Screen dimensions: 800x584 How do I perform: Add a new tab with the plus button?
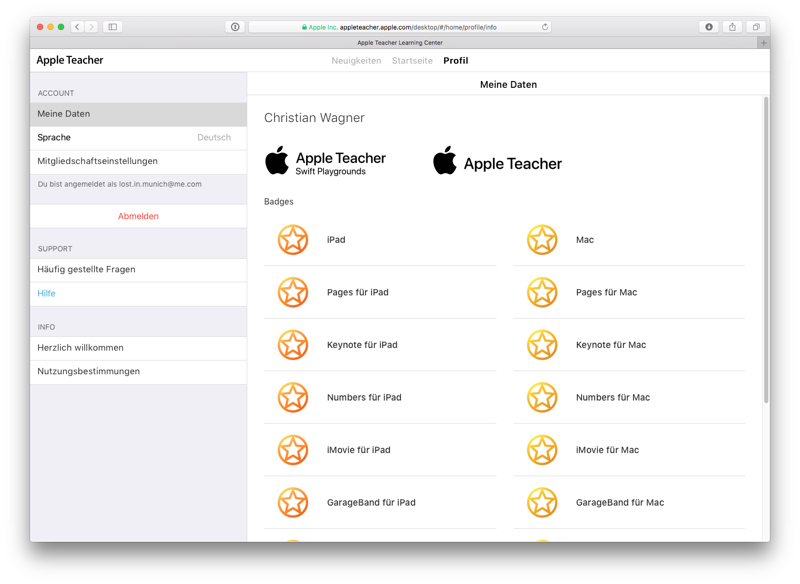point(763,43)
